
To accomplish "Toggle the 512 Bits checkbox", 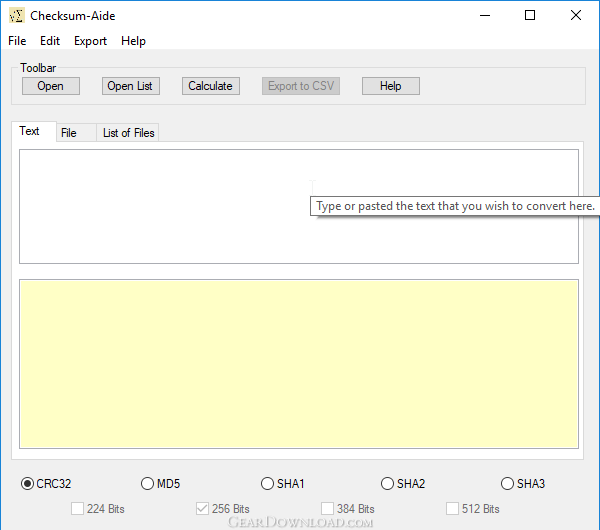I will tap(473, 509).
